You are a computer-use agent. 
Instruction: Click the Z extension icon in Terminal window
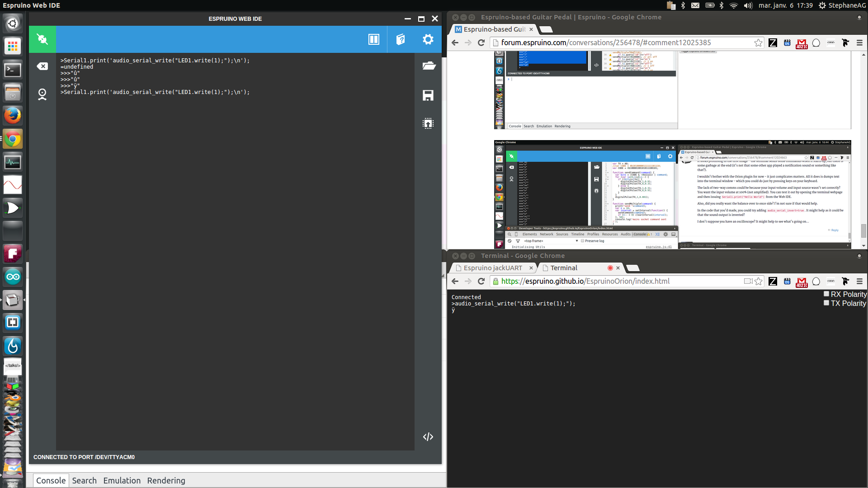tap(773, 281)
